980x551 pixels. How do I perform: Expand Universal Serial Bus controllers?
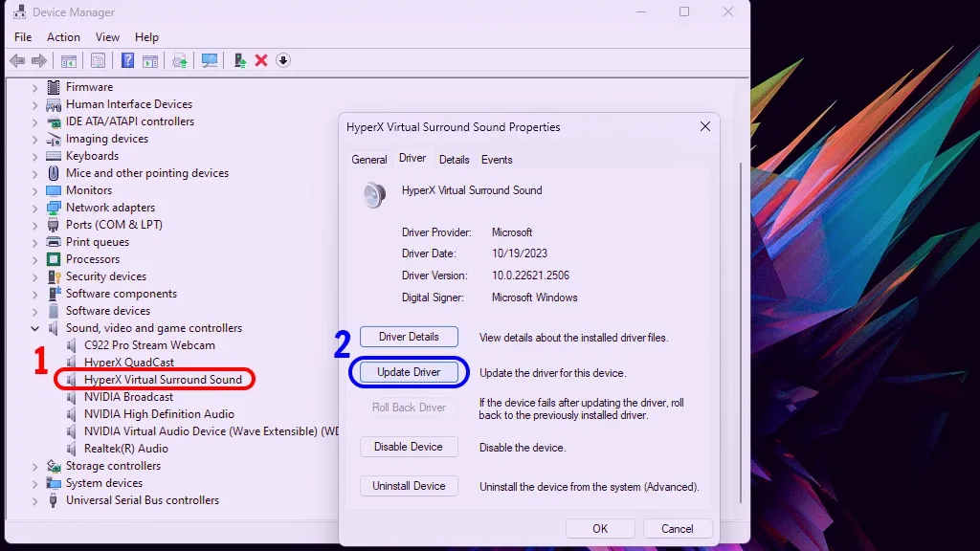pos(35,501)
